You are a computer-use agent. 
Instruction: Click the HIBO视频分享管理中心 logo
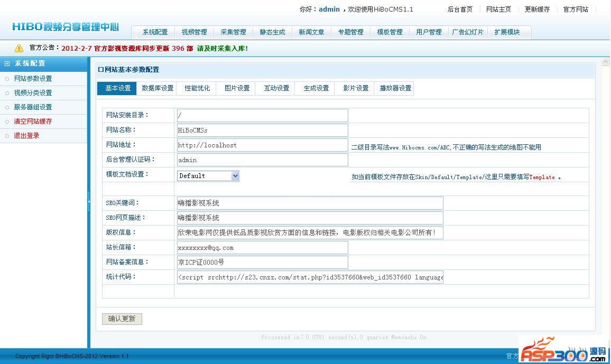[x=66, y=27]
